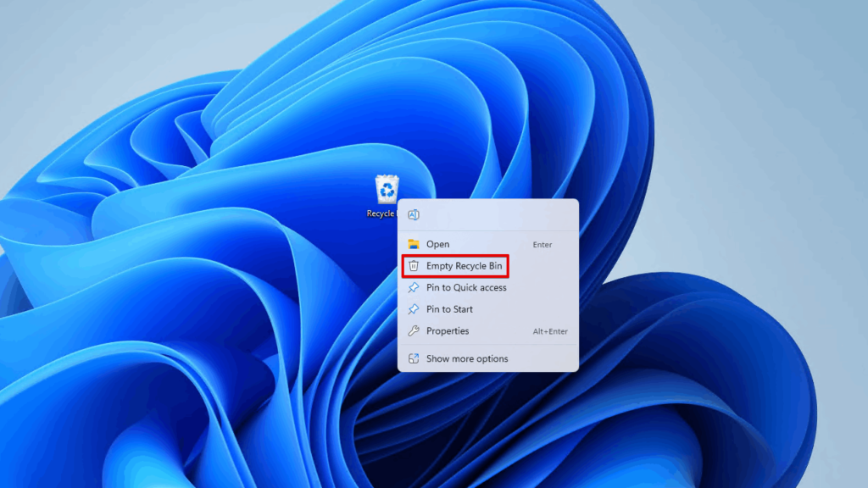Open Recycle Bin Properties
Viewport: 868px width, 488px height.
pyautogui.click(x=449, y=331)
